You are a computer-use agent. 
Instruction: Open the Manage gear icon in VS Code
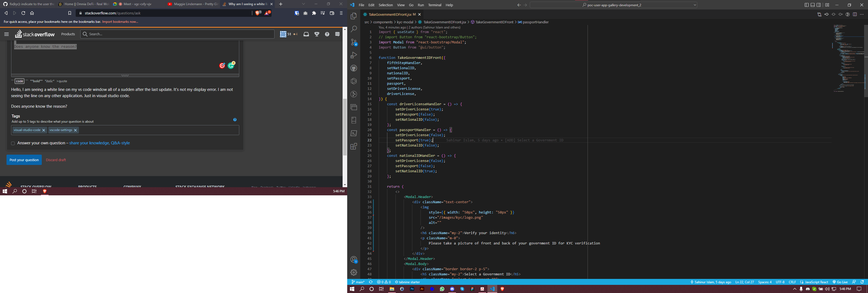click(x=353, y=272)
